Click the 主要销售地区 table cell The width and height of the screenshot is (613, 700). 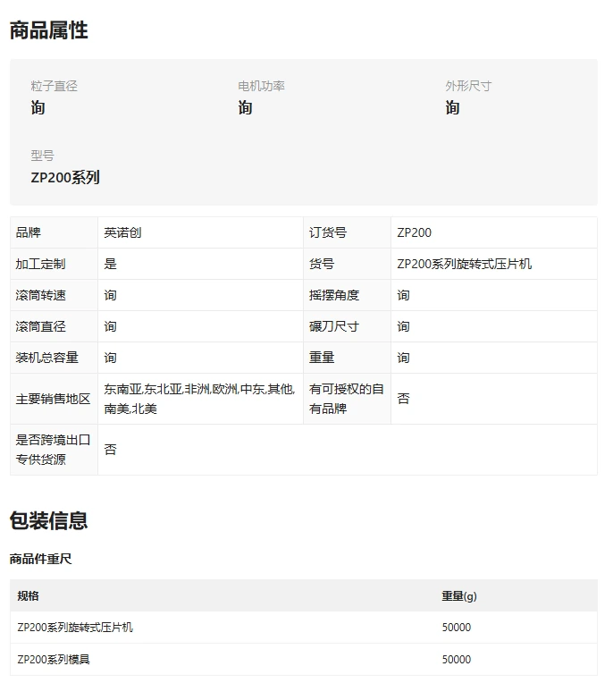click(x=54, y=399)
